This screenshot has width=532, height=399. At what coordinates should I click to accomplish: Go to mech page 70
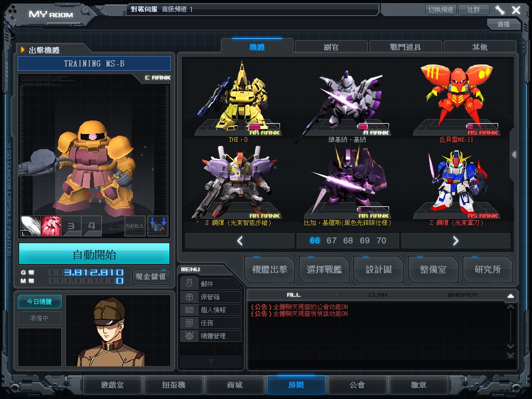click(381, 241)
